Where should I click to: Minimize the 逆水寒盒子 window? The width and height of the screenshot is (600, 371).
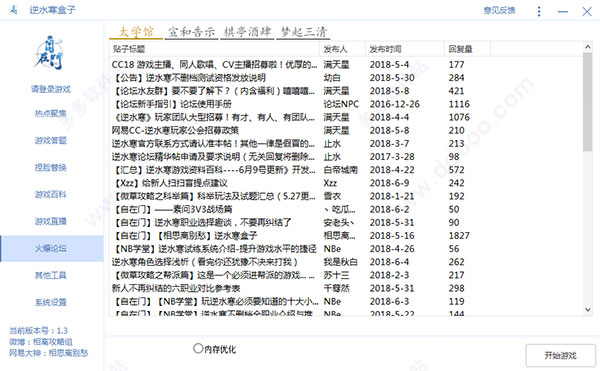562,12
